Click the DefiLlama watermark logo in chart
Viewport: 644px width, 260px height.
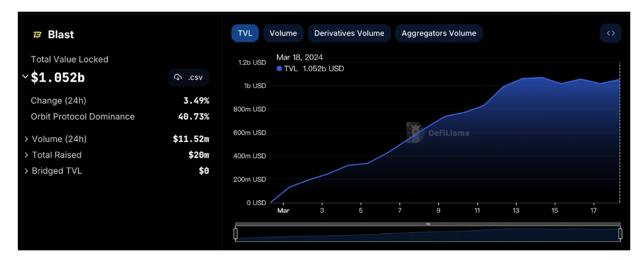(x=415, y=133)
